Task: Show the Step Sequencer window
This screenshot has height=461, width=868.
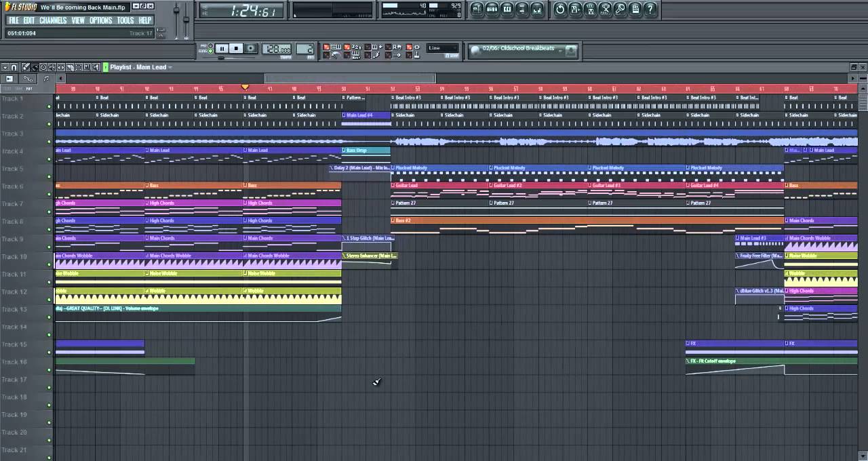Action: 492,9
